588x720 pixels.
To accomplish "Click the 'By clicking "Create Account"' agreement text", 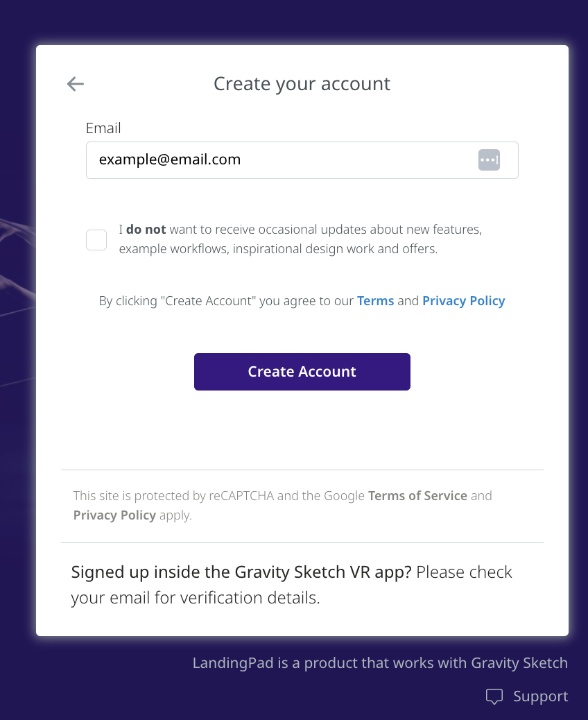I will [302, 301].
